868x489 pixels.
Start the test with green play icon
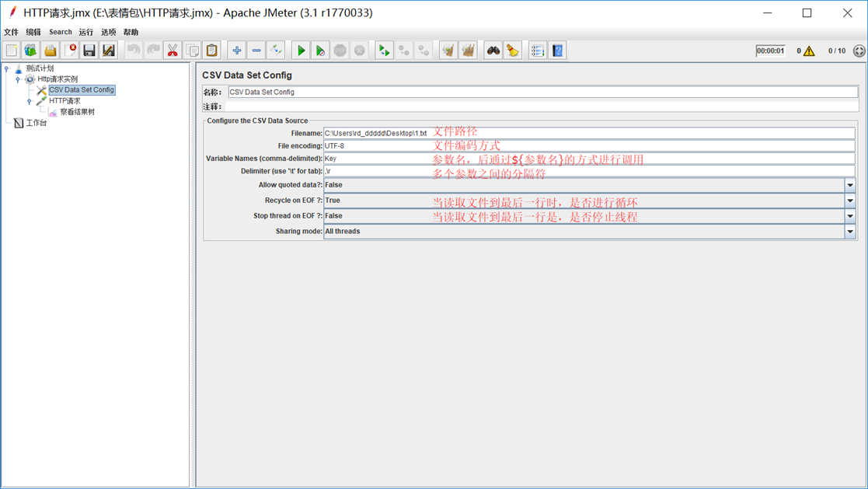click(x=301, y=51)
